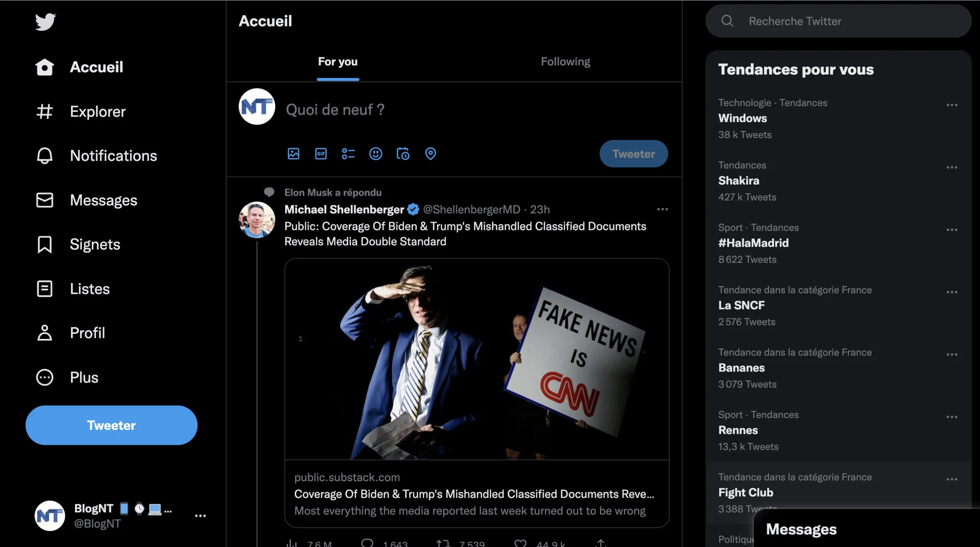Screen dimensions: 980x547
Task: Open the tweet's more options dots
Action: tap(663, 209)
